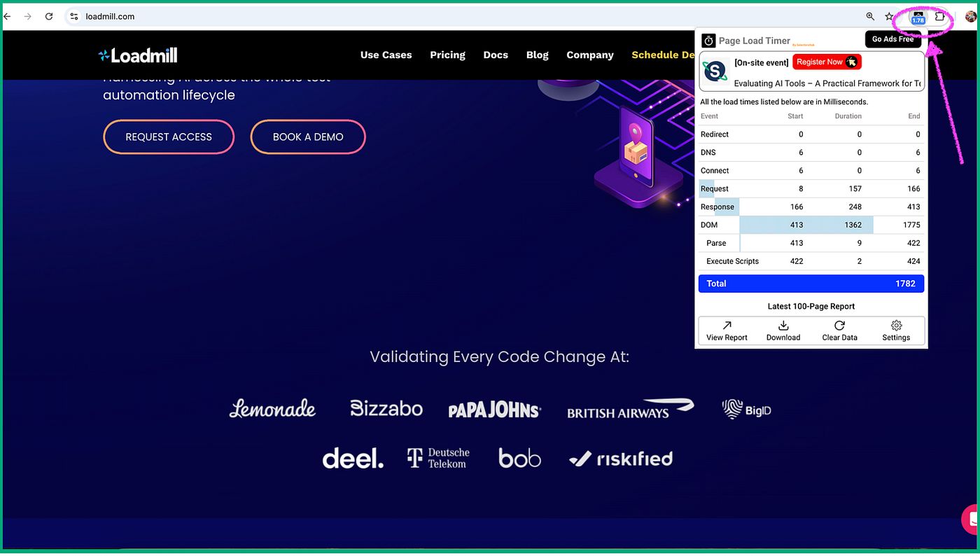This screenshot has width=980, height=556.
Task: Click the REQUEST ACCESS button
Action: click(x=169, y=137)
